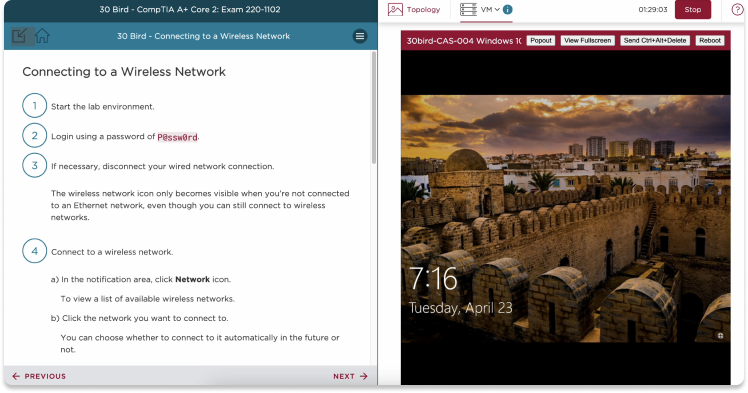Image resolution: width=748 pixels, height=393 pixels.
Task: Click 'Connecting to a Wireless Network' heading
Action: pos(124,72)
